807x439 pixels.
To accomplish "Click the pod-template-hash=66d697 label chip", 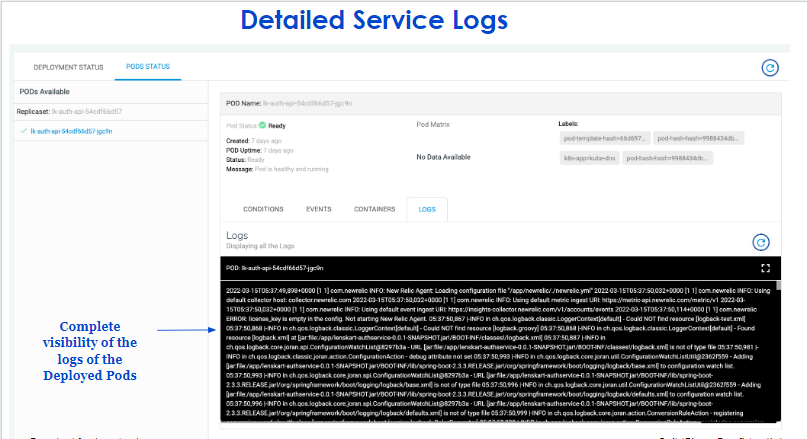I will tap(605, 138).
